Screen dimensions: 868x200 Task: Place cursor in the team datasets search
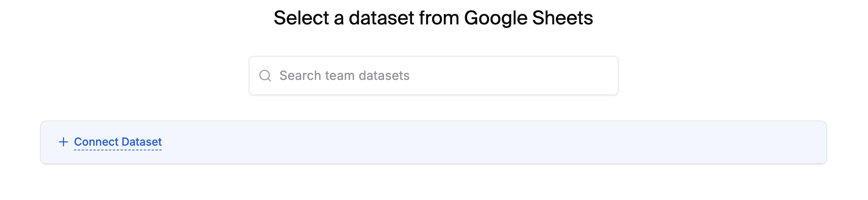point(433,76)
